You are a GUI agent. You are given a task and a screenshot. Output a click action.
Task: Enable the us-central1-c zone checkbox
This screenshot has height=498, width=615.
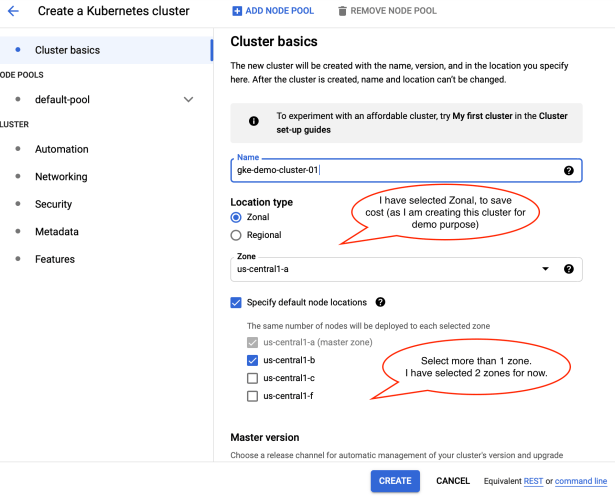click(253, 378)
